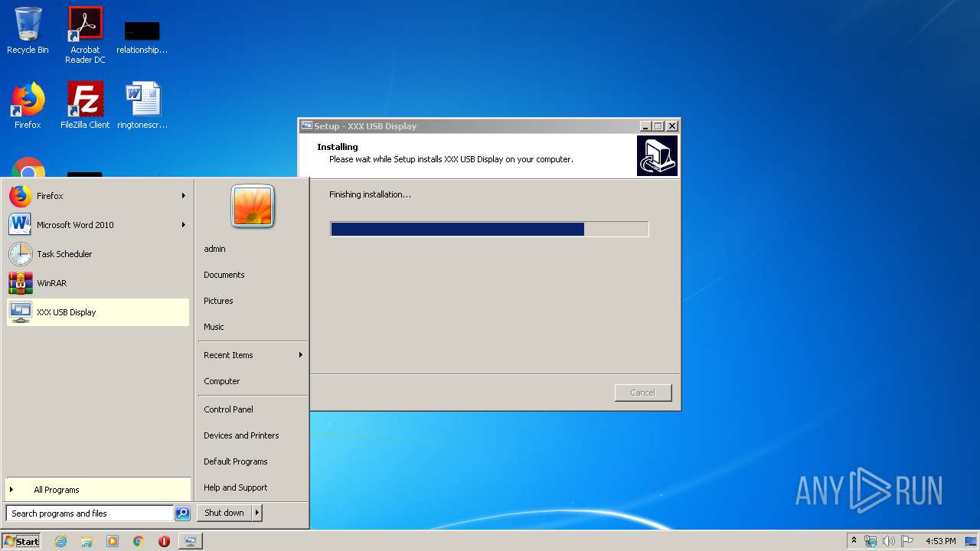The width and height of the screenshot is (980, 551).
Task: Open Documents from Start menu
Action: (253, 275)
